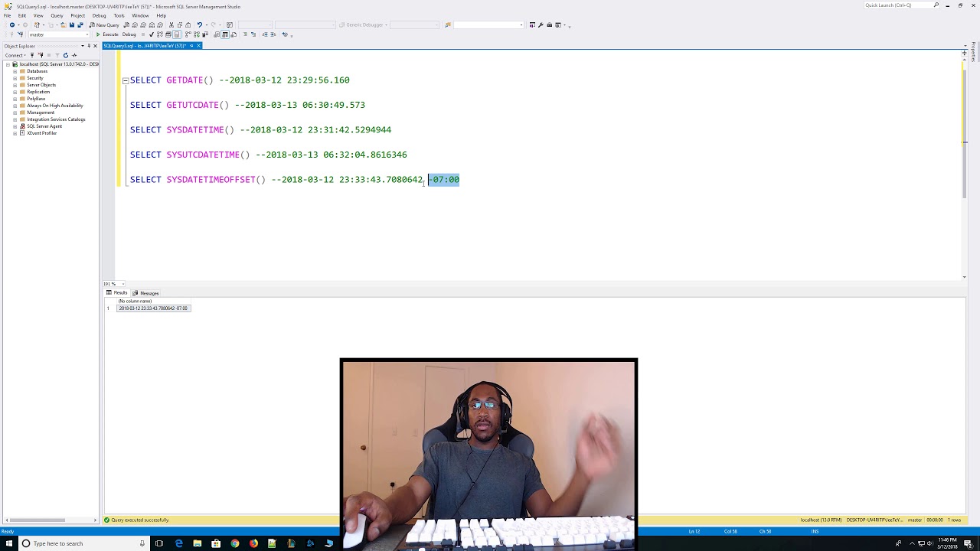Switch to the Messages tab
980x551 pixels.
[x=145, y=293]
